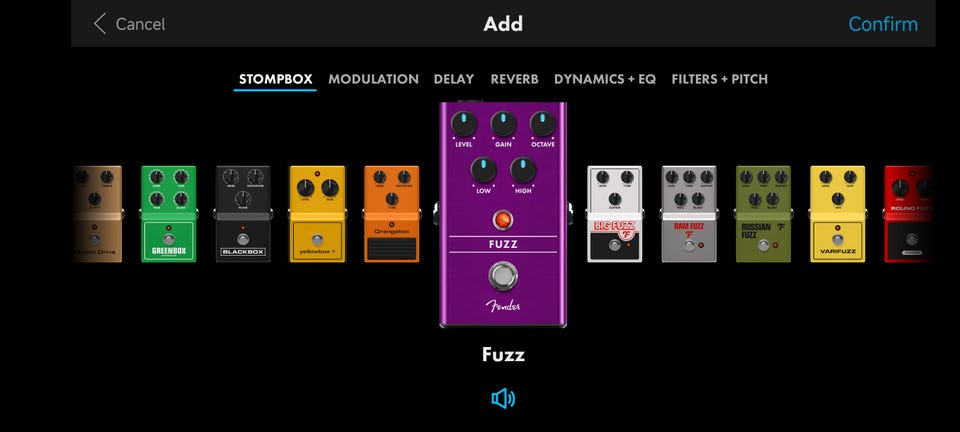Select the Blackbox pedal
Image resolution: width=960 pixels, height=432 pixels.
coord(243,214)
